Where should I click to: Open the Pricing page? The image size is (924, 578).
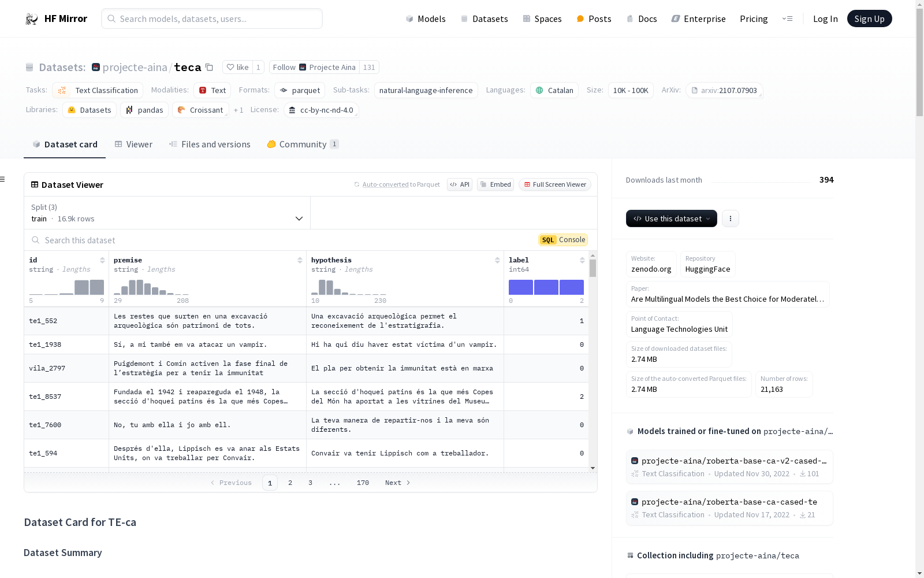click(x=754, y=19)
